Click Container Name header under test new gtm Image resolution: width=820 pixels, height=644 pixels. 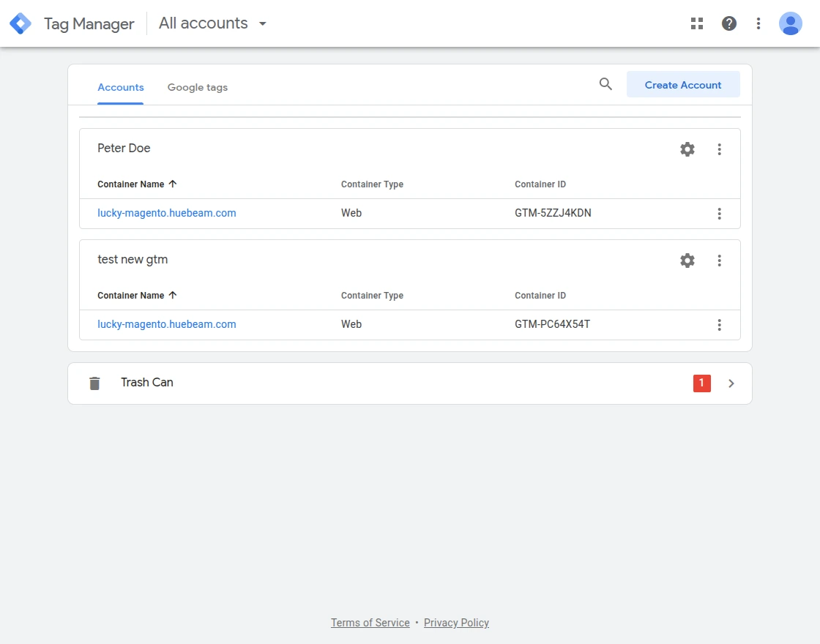[x=131, y=296]
